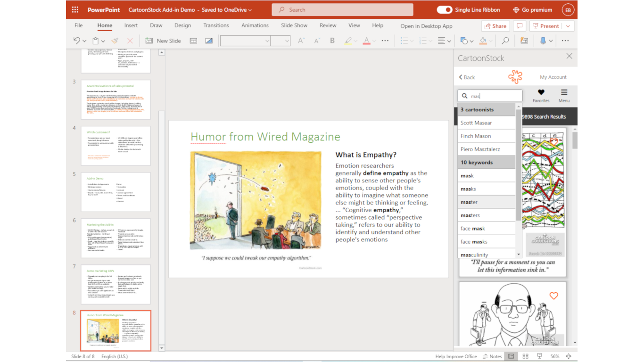The width and height of the screenshot is (644, 362).
Task: Switch to the Transitions tab
Action: pyautogui.click(x=216, y=25)
